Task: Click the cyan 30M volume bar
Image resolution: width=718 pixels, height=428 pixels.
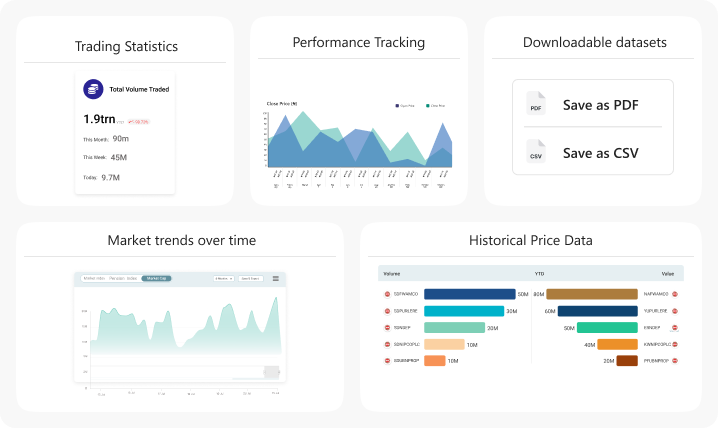Action: click(464, 311)
